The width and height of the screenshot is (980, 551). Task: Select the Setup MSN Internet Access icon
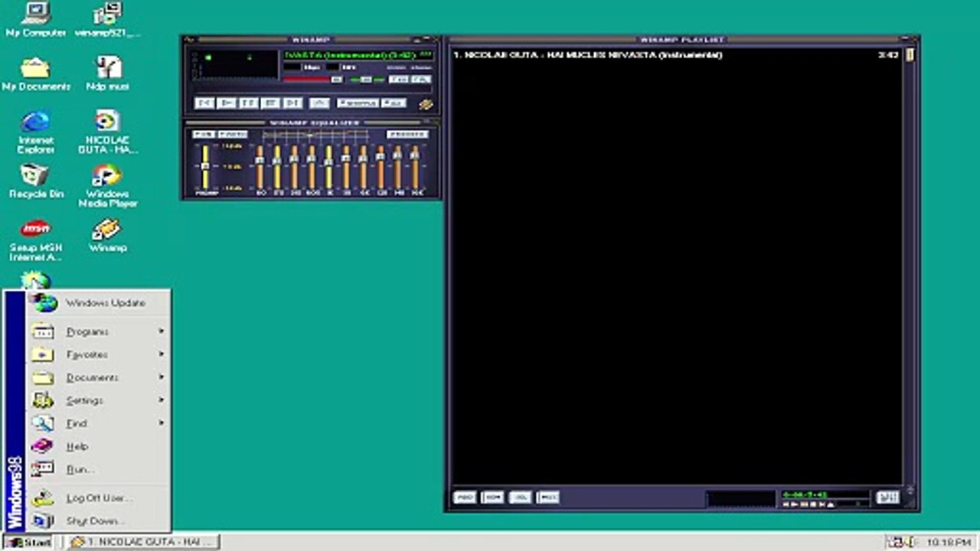pyautogui.click(x=35, y=240)
